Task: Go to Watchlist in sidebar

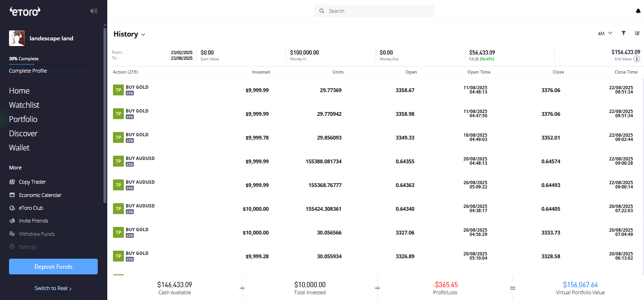Action: click(x=24, y=105)
